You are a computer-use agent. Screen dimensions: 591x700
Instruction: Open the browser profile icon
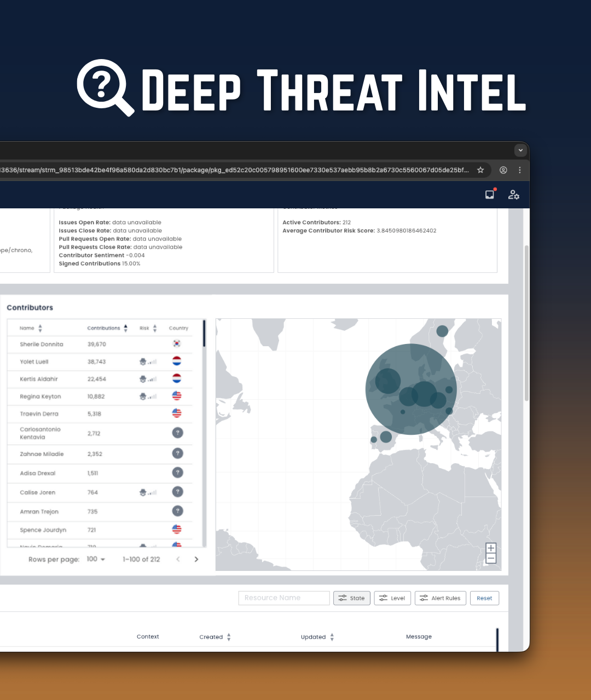click(503, 170)
